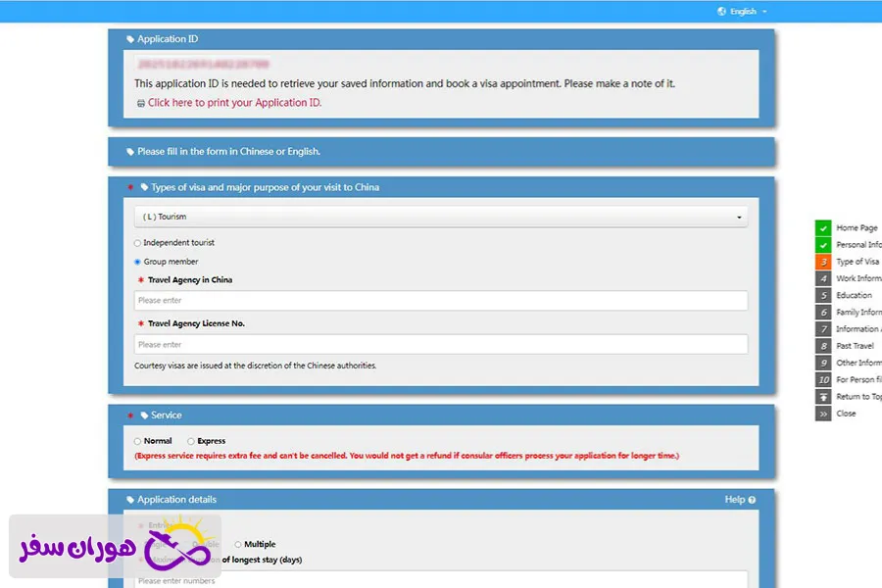The width and height of the screenshot is (882, 588).
Task: Click the orange step 3 Type of Visa icon
Action: click(823, 262)
